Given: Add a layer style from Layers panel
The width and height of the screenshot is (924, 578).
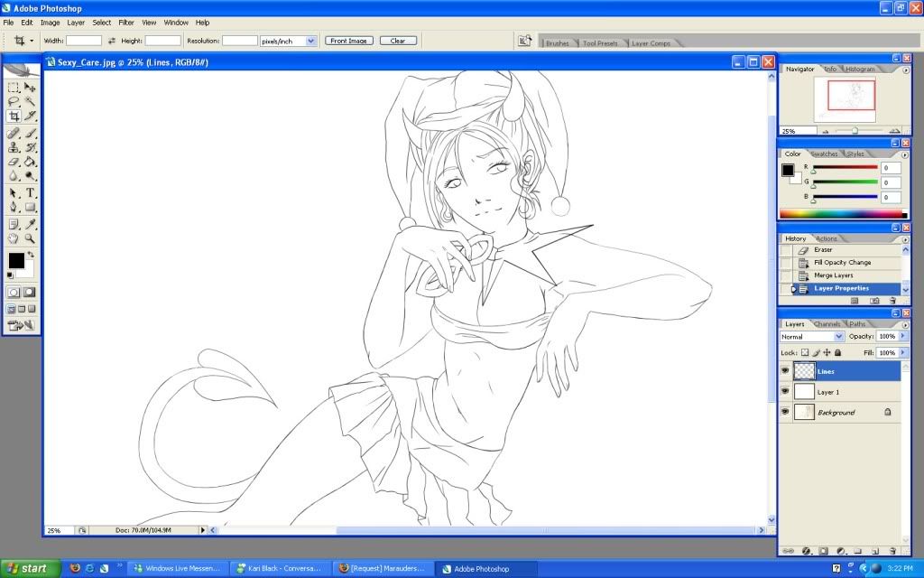Looking at the screenshot, I should tap(806, 551).
